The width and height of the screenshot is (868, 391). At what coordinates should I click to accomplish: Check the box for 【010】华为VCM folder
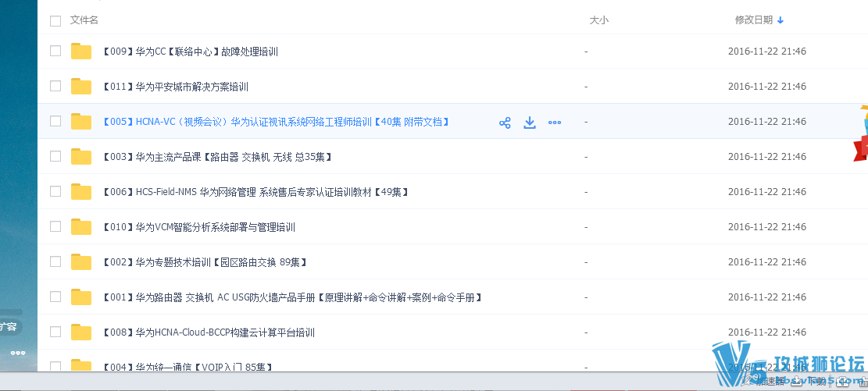pyautogui.click(x=55, y=226)
